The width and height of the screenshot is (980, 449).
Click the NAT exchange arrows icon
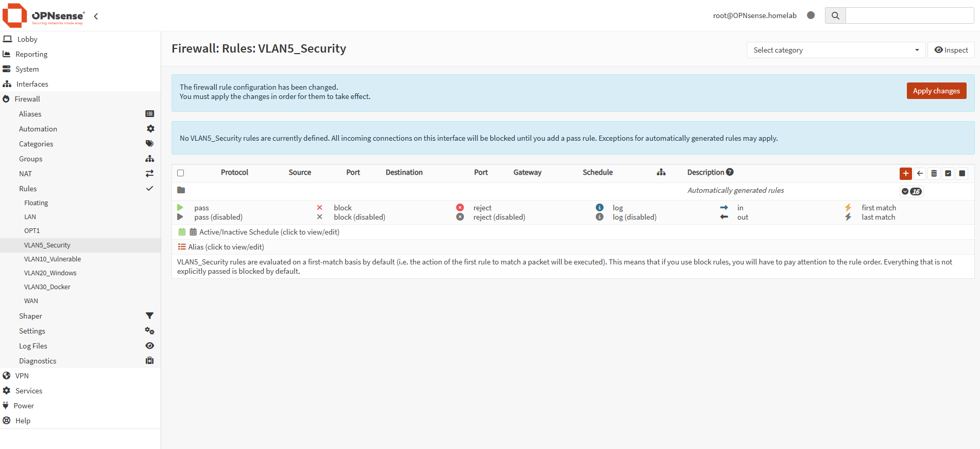coord(150,174)
